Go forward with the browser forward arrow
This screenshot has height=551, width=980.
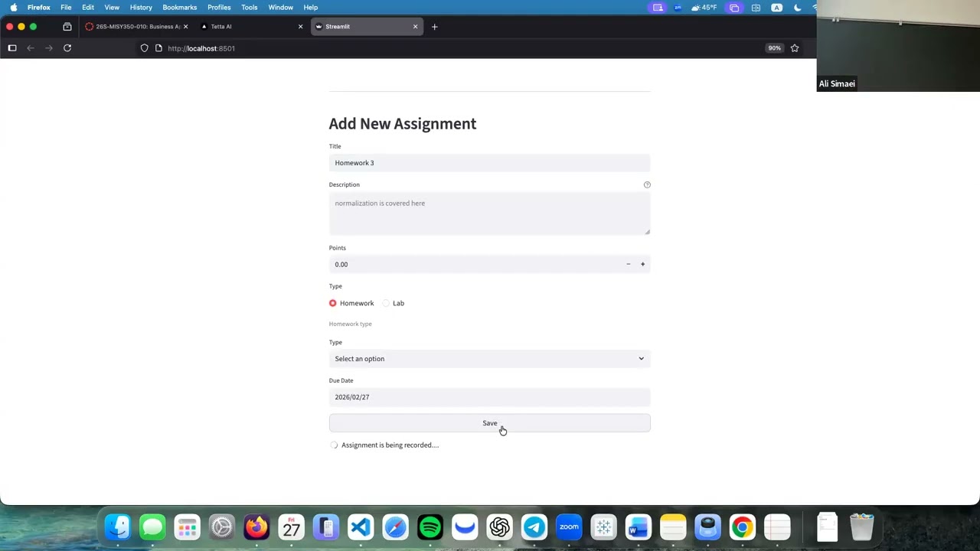(x=49, y=48)
